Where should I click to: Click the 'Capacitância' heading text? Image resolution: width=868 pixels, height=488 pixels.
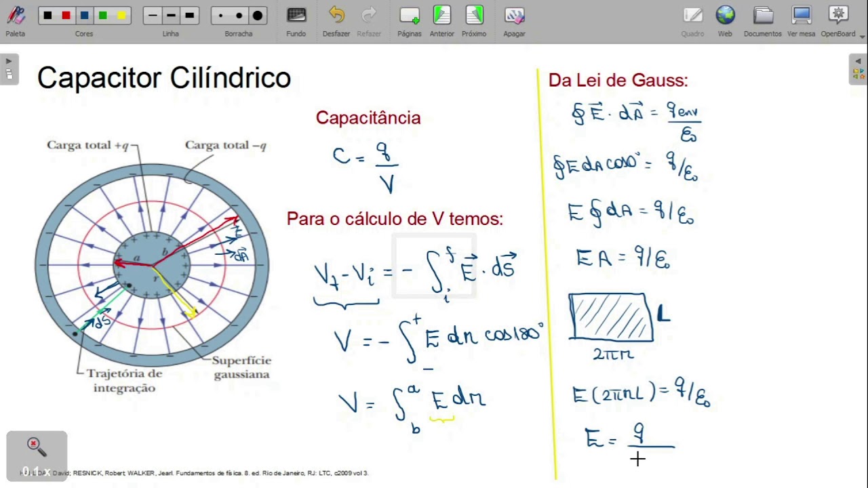(x=368, y=117)
